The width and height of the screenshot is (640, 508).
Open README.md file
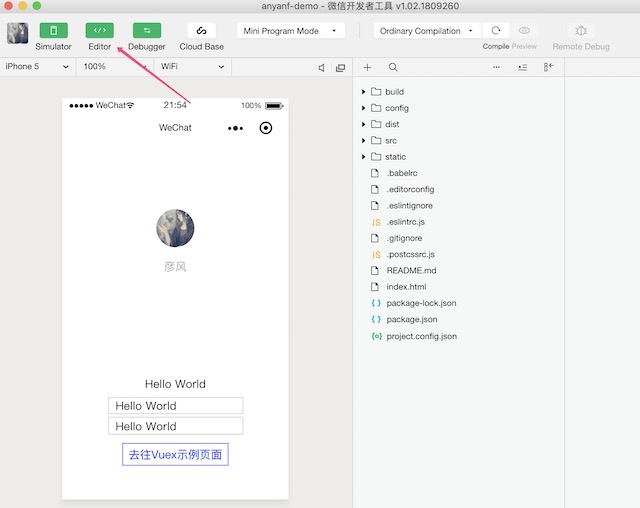(x=411, y=271)
